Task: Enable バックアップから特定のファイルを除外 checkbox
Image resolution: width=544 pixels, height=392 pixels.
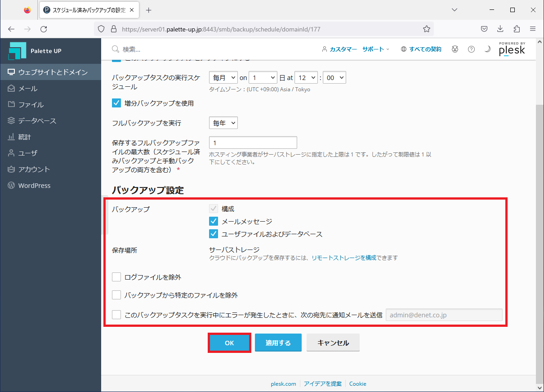Action: coord(116,295)
